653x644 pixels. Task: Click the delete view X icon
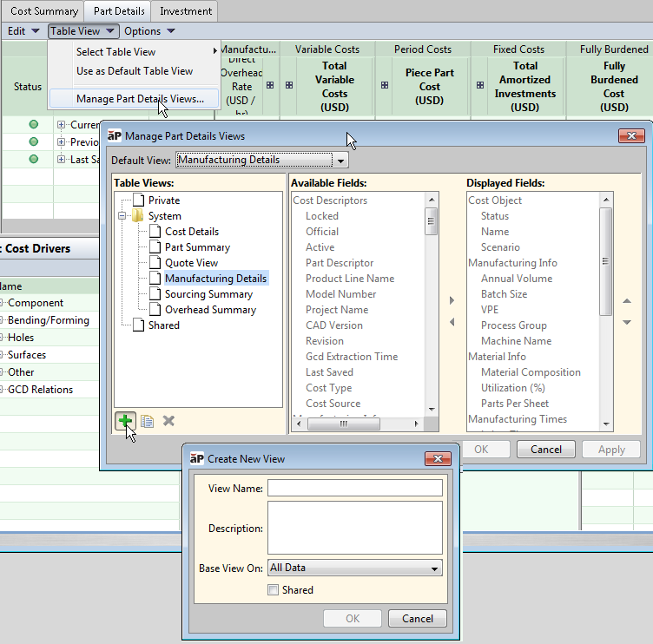(168, 421)
